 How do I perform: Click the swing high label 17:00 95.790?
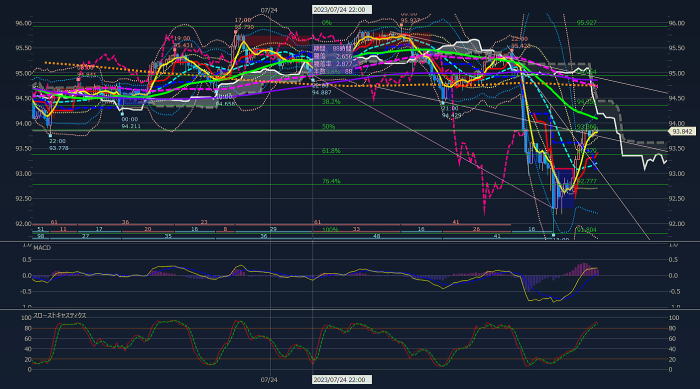tap(244, 24)
